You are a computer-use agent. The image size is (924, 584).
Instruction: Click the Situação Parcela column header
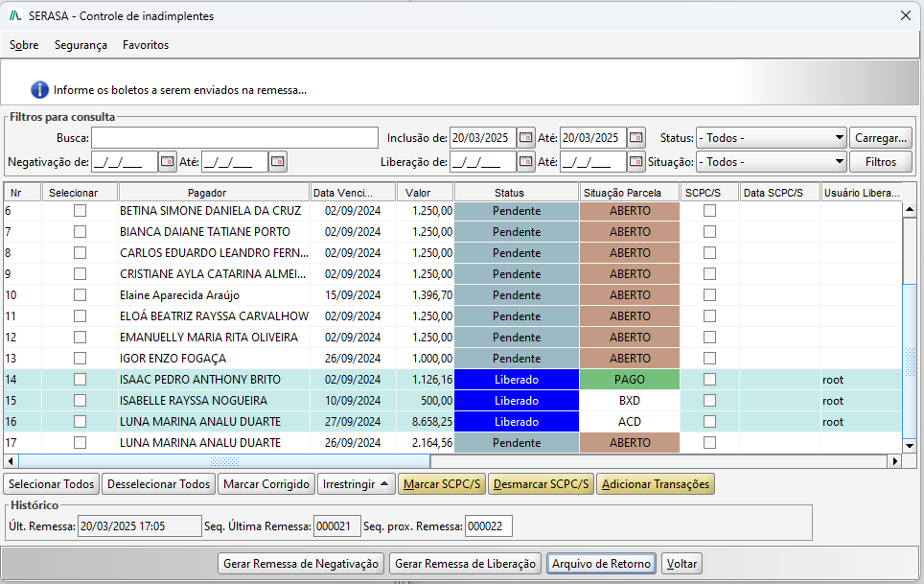tap(630, 193)
